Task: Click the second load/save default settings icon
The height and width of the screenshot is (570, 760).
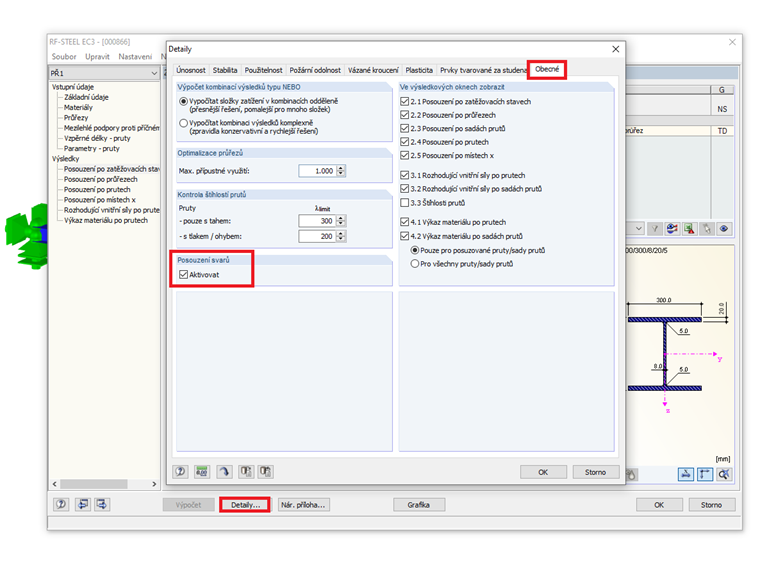Action: coord(265,472)
